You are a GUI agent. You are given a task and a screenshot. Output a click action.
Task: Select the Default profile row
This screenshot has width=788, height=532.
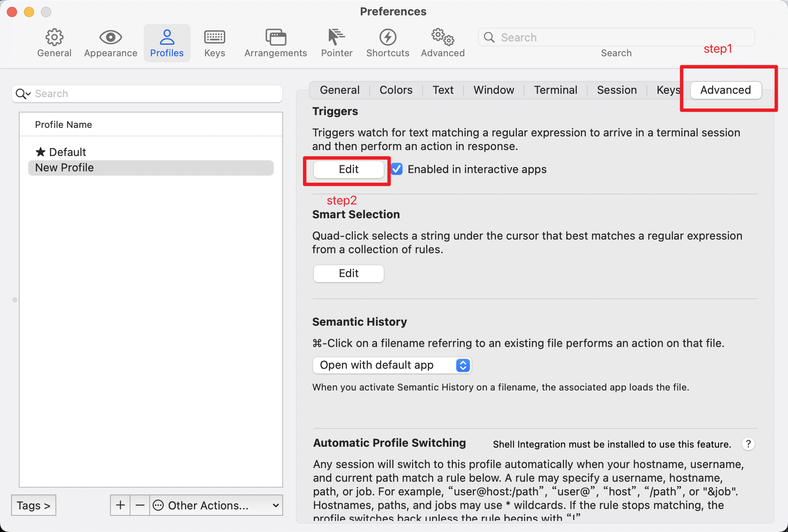tap(151, 152)
